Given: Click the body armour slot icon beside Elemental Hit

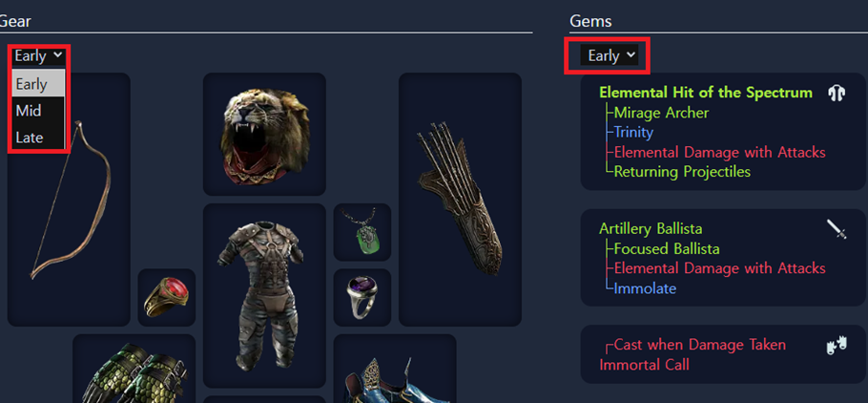Looking at the screenshot, I should click(x=837, y=94).
